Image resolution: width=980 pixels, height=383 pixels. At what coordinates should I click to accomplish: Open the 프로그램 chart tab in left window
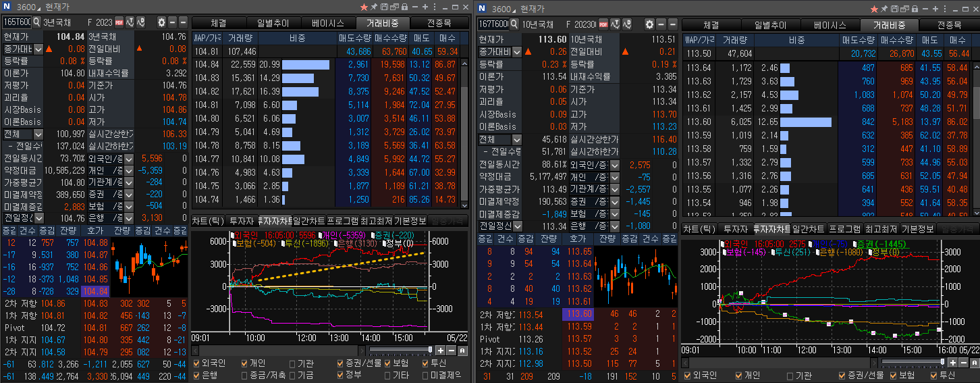click(343, 221)
